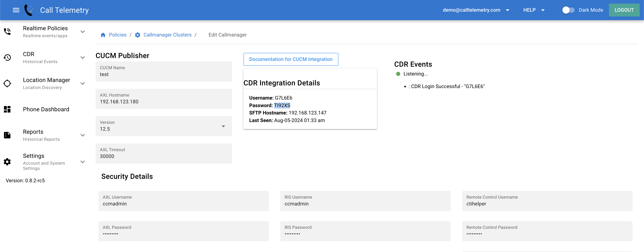Expand the Reports section chevron
The width and height of the screenshot is (644, 252).
pyautogui.click(x=83, y=135)
